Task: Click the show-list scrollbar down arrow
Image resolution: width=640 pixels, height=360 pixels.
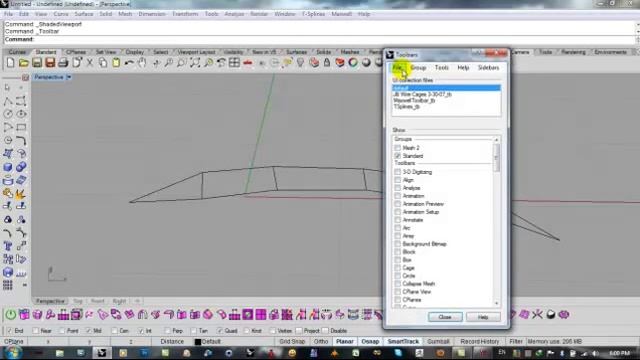Action: pos(497,303)
